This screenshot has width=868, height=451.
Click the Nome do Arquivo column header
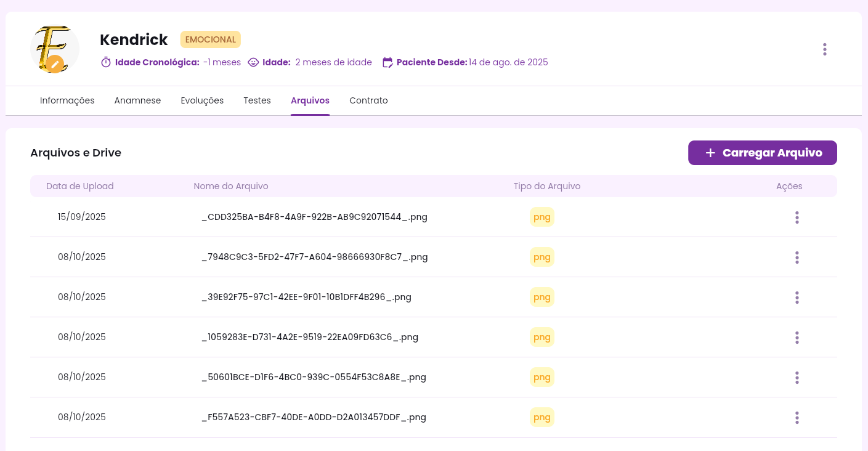(x=231, y=186)
